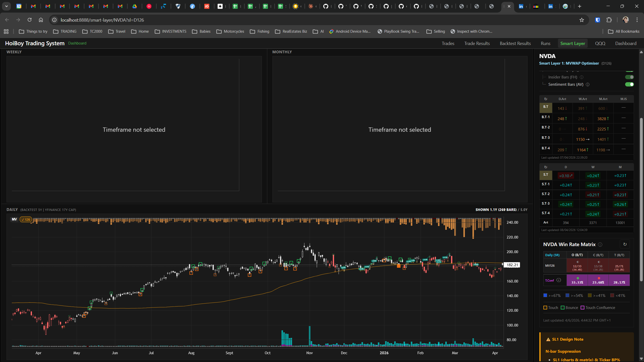Open a new browser tab

point(580,6)
